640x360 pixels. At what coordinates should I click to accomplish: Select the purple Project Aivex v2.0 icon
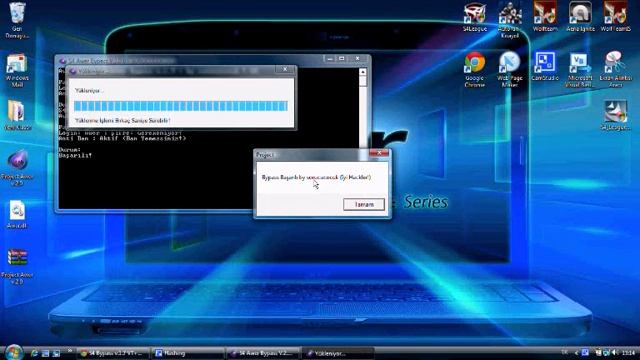pos(17,168)
